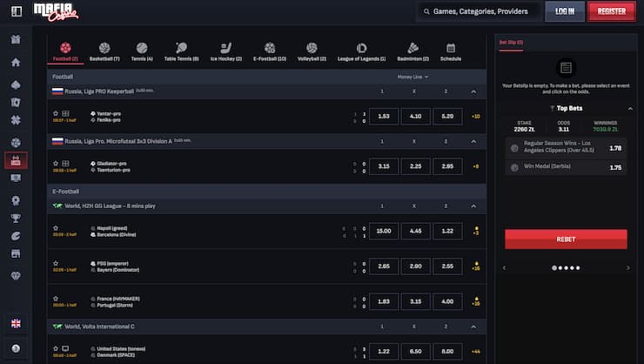Click the empty betslip receipt icon
Viewport: 644px width, 364px height.
566,68
